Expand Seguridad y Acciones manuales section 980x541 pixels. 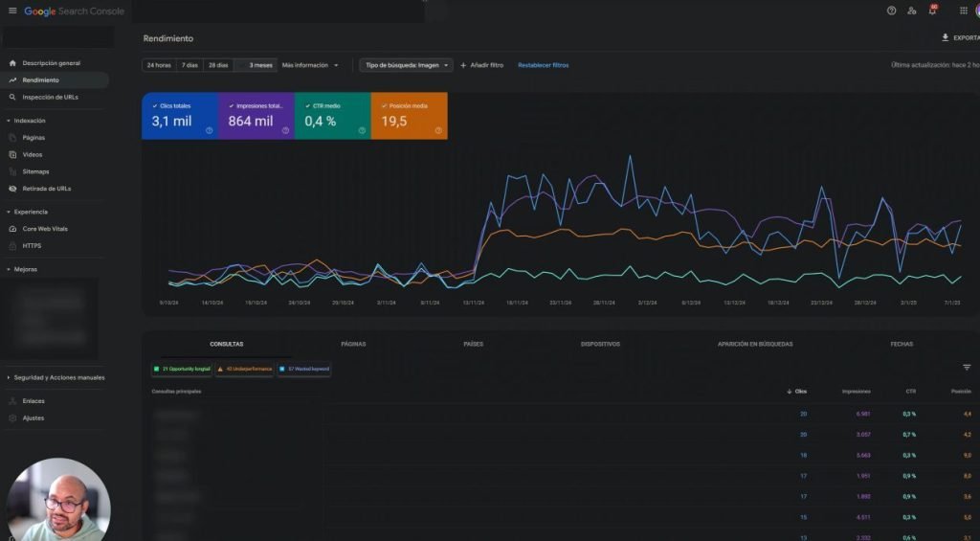coord(56,378)
